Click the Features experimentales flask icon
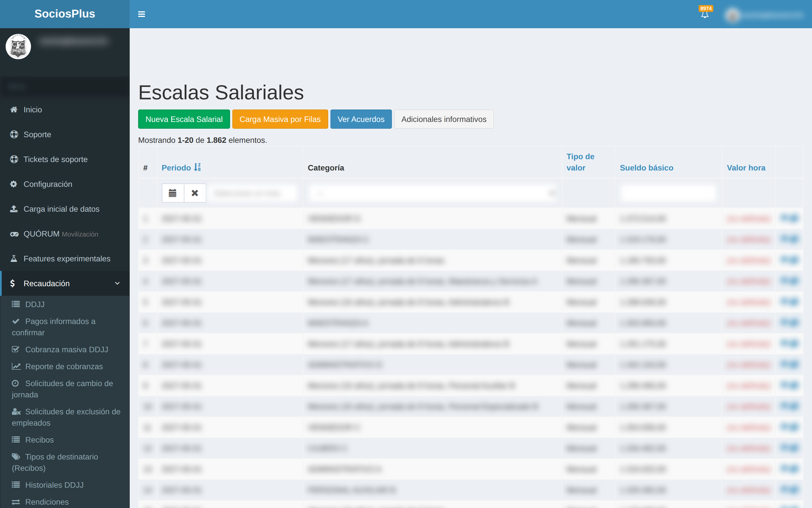 14,259
